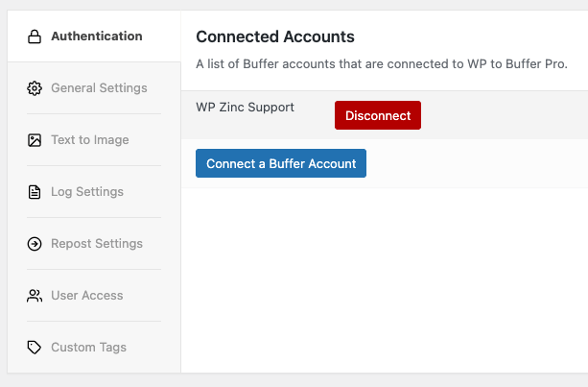The width and height of the screenshot is (588, 387).
Task: Click the User Access people icon
Action: click(x=35, y=296)
